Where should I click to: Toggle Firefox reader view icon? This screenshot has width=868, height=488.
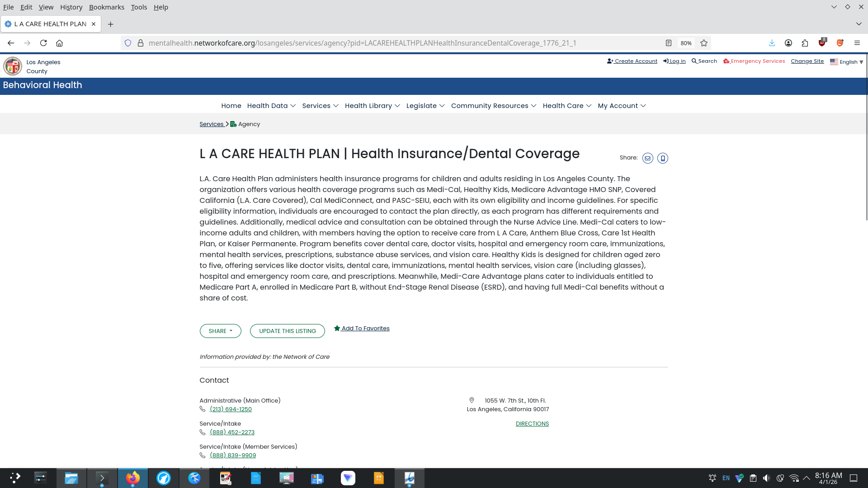pyautogui.click(x=669, y=43)
